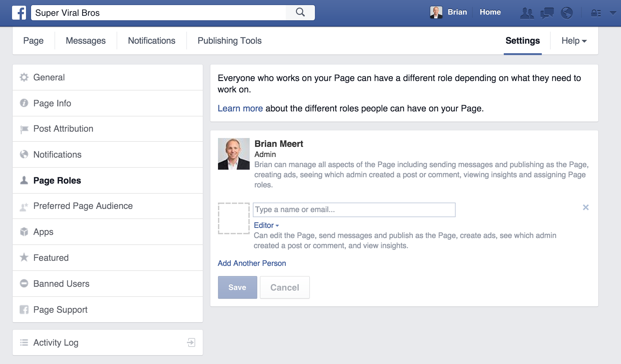The width and height of the screenshot is (621, 364).
Task: Click the Super Viral Bros search box
Action: (x=158, y=13)
